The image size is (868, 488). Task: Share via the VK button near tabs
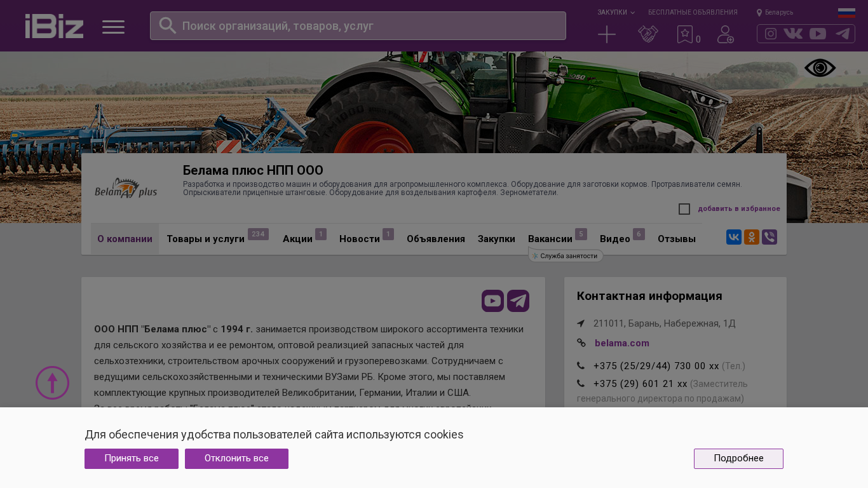[734, 237]
